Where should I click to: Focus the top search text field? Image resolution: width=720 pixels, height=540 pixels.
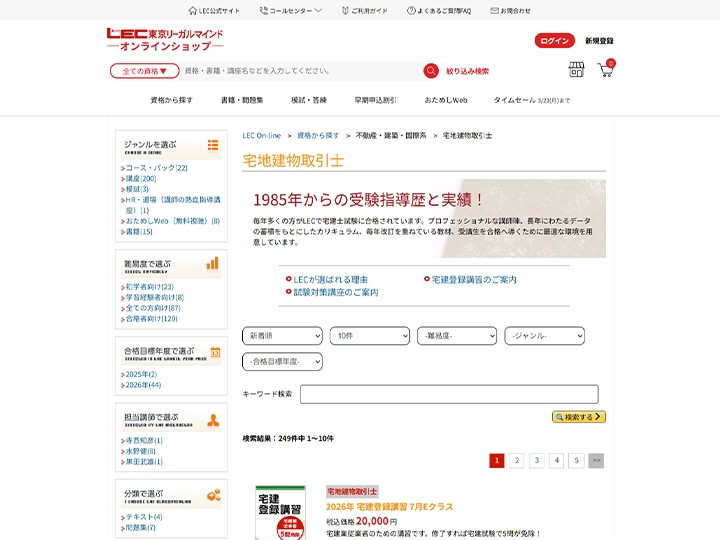[x=301, y=71]
